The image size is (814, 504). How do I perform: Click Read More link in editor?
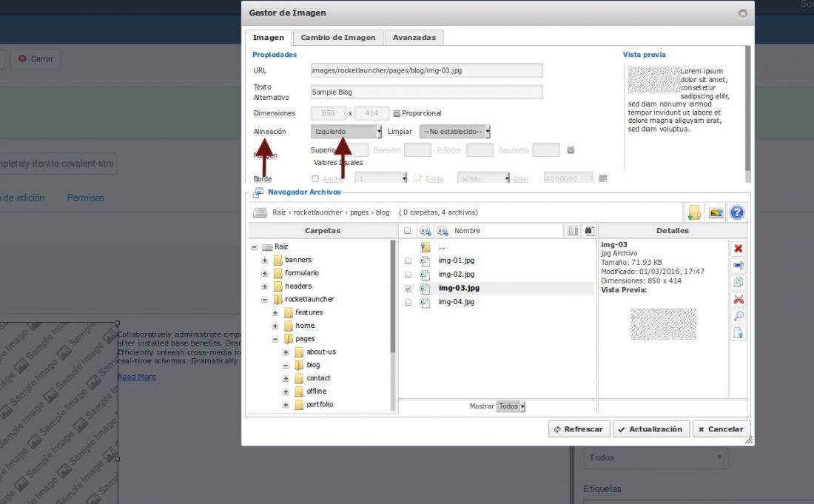pos(137,377)
